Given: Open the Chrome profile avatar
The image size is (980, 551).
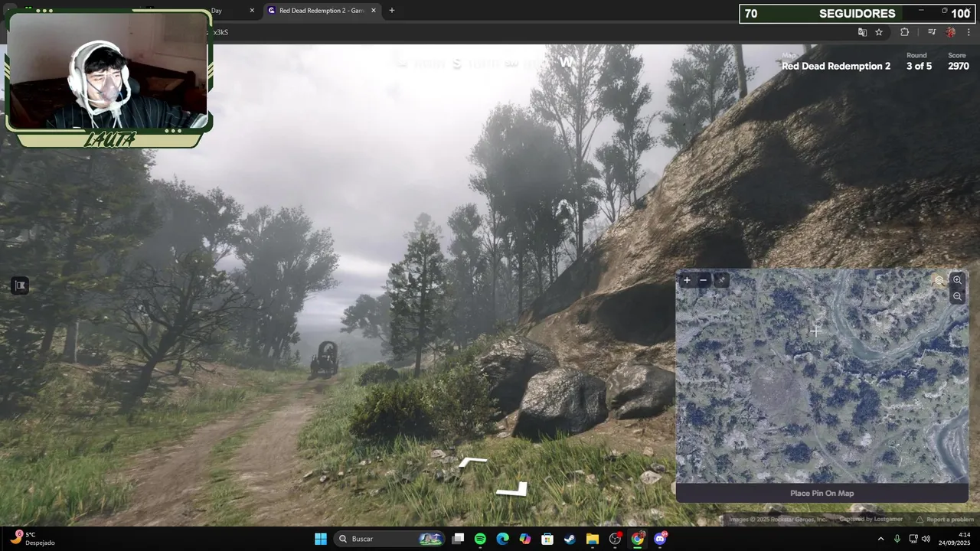Looking at the screenshot, I should [x=950, y=32].
